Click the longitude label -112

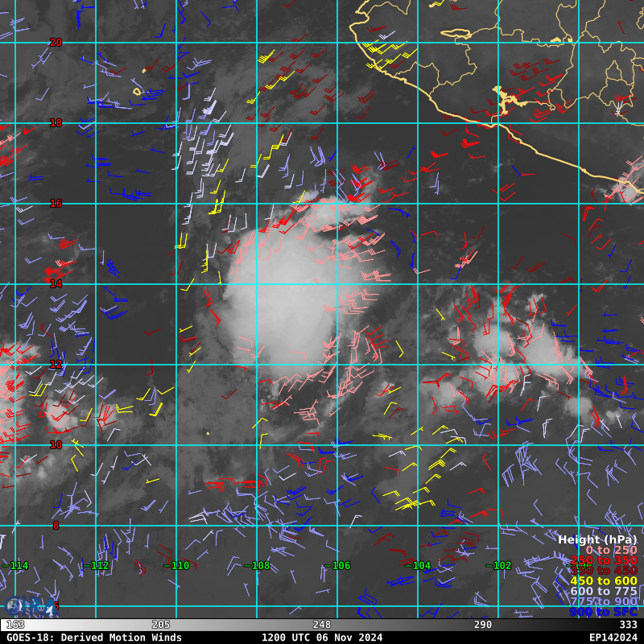tap(96, 566)
